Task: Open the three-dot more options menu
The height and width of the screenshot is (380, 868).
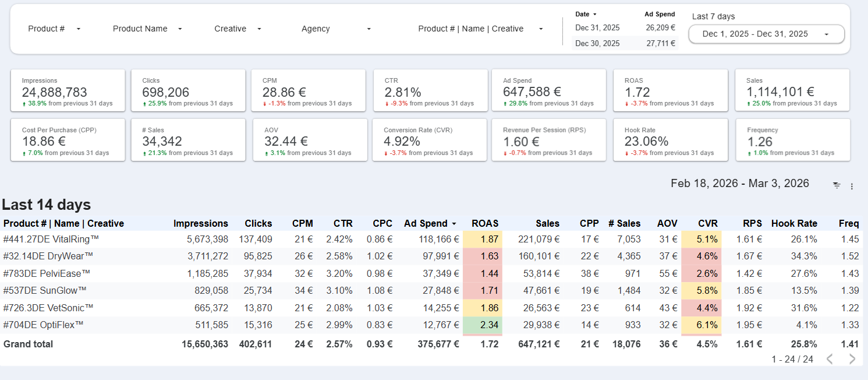Action: (852, 187)
